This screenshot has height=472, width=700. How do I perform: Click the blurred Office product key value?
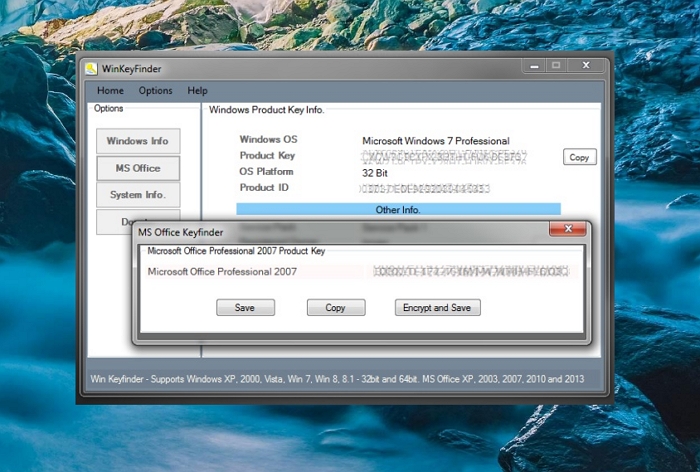[471, 272]
